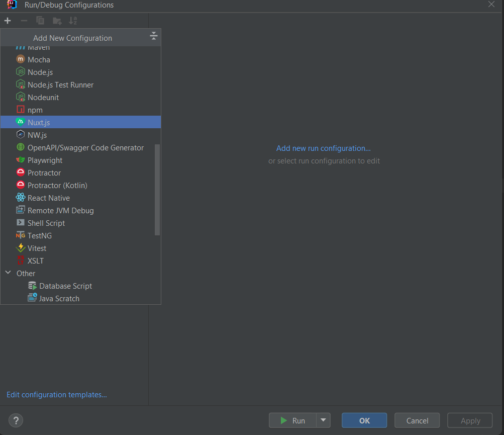
Task: Select Database Script under Other
Action: (65, 286)
